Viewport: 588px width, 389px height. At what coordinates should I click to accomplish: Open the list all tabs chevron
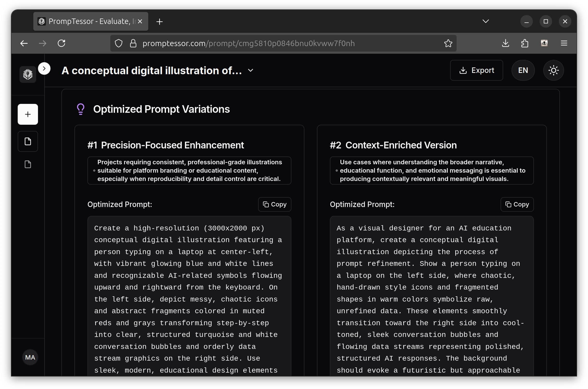pos(485,21)
